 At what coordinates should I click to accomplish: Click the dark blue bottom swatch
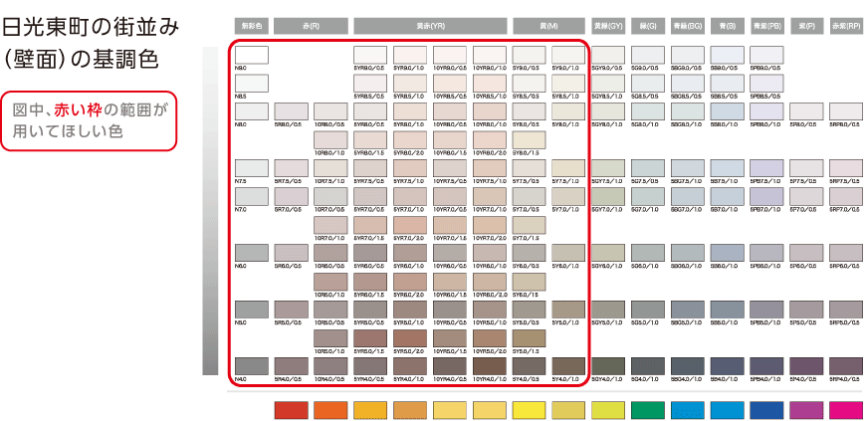click(766, 409)
